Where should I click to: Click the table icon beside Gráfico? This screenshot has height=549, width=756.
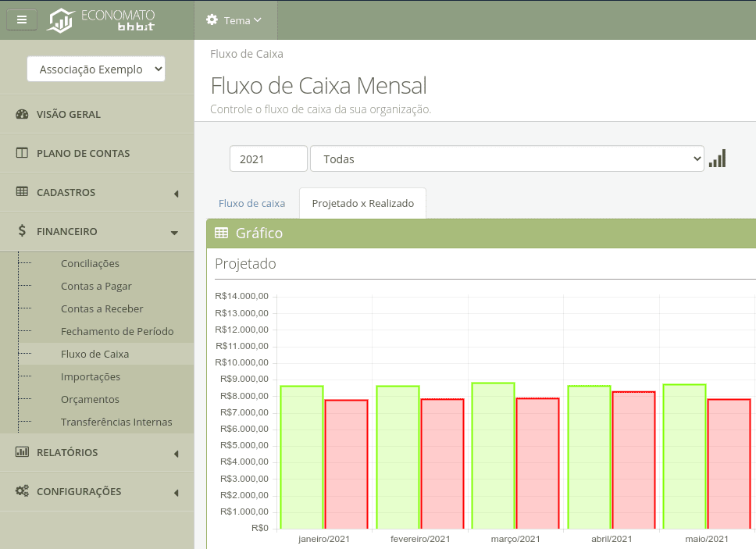(221, 234)
